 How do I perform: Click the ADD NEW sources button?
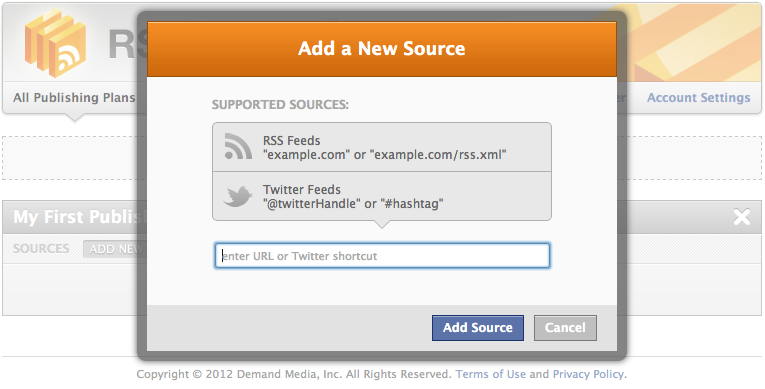pos(115,249)
